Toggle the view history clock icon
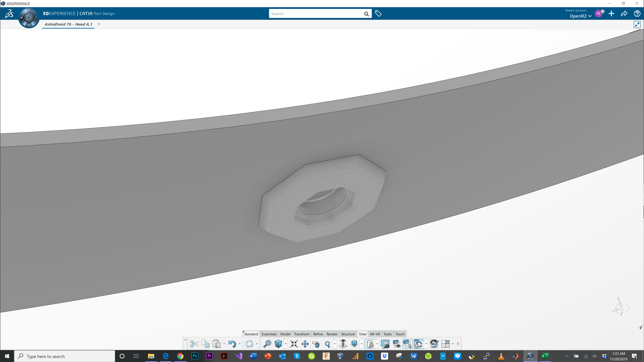This screenshot has width=644, height=362. click(x=418, y=344)
